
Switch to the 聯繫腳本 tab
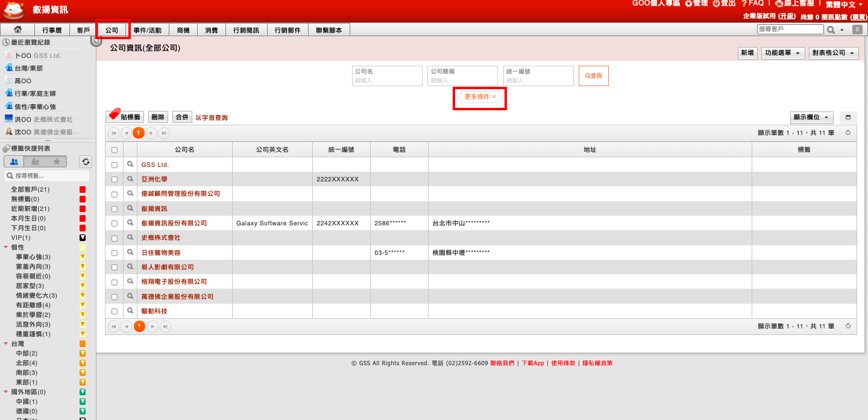pos(329,30)
